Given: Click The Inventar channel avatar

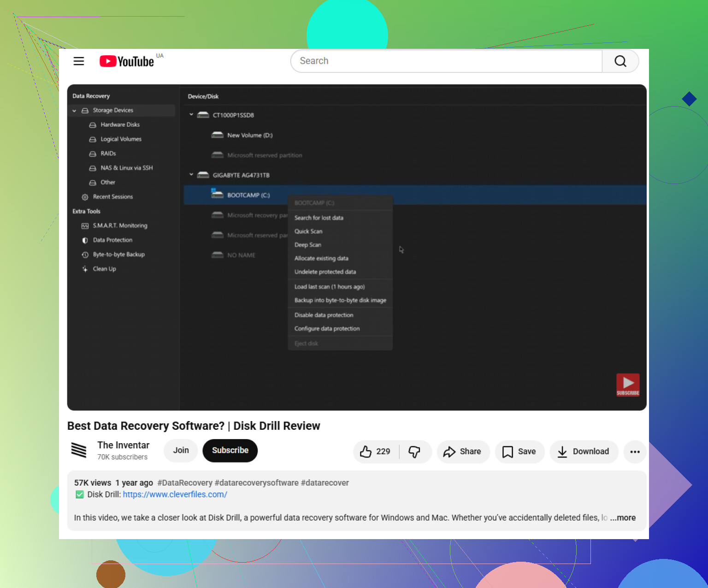Looking at the screenshot, I should [79, 450].
